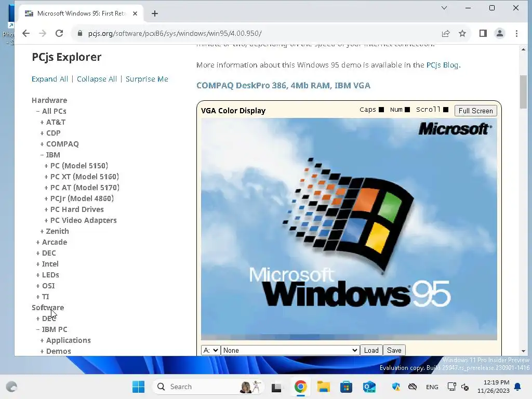Open COMPAQ DeskPro 386 machine link
The height and width of the screenshot is (399, 532).
coord(283,86)
